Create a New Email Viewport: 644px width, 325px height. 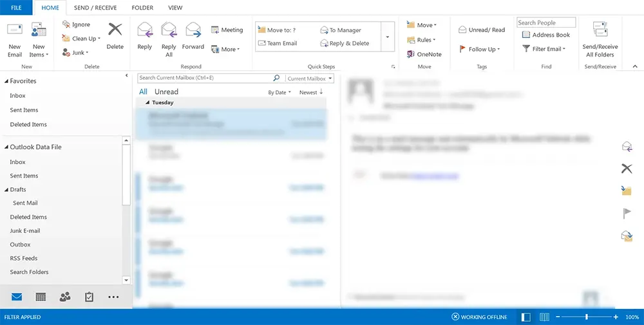pos(15,40)
